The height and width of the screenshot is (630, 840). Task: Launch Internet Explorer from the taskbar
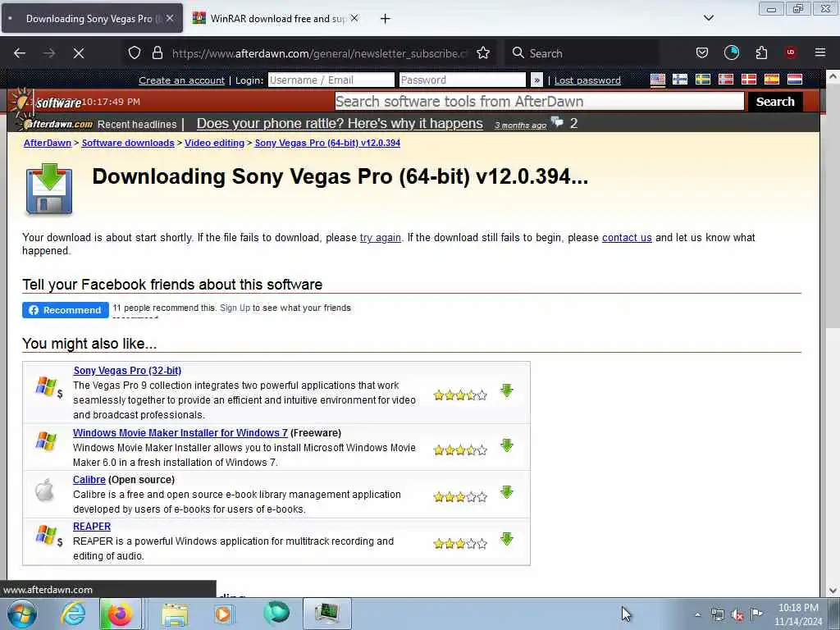pyautogui.click(x=73, y=614)
